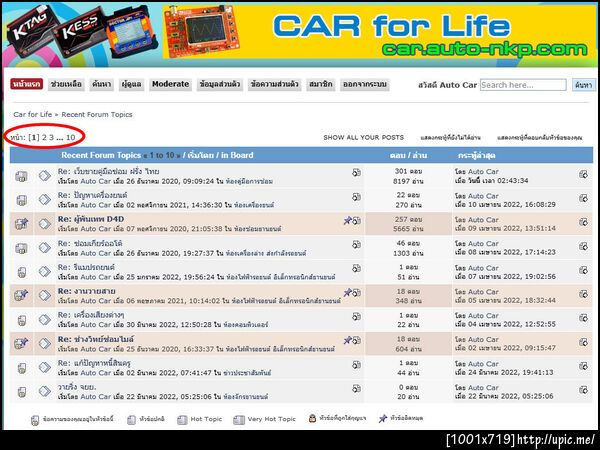This screenshot has width=600, height=450.
Task: Click SHOW ALL YOUR POSTS link
Action: tap(364, 137)
